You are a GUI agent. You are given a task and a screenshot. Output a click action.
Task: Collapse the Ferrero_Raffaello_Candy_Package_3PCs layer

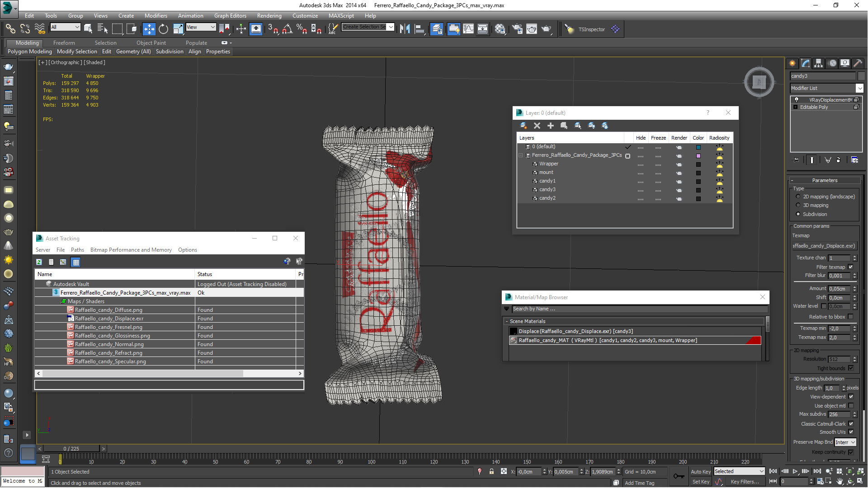[x=520, y=155]
